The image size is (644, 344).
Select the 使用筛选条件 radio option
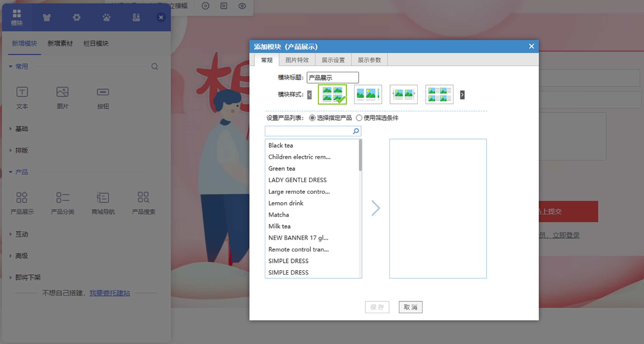point(359,118)
